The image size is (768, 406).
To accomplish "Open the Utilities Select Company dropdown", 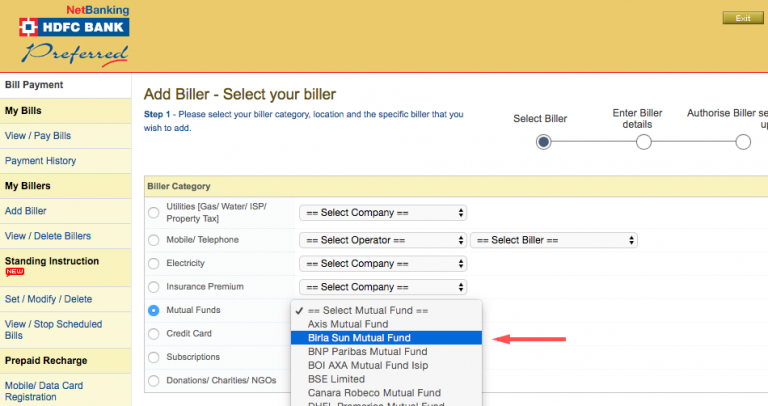I will [383, 213].
